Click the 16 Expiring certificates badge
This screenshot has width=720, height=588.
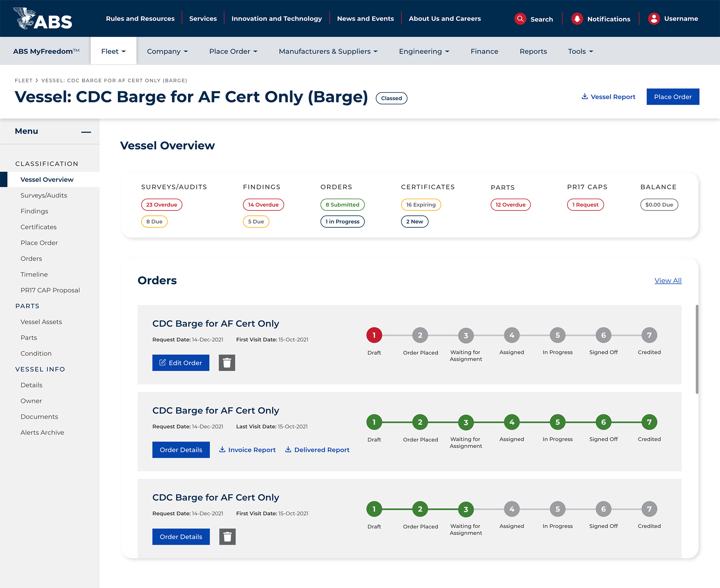(x=421, y=204)
